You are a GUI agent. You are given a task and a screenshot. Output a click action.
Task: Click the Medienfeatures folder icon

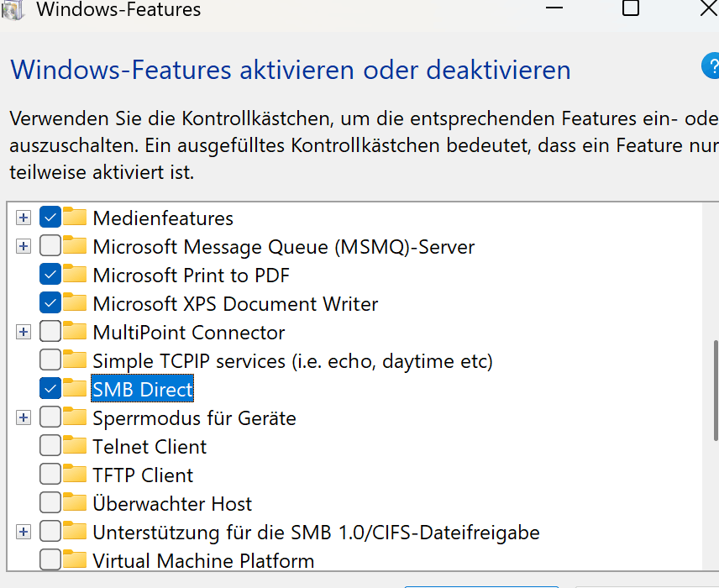pyautogui.click(x=76, y=218)
